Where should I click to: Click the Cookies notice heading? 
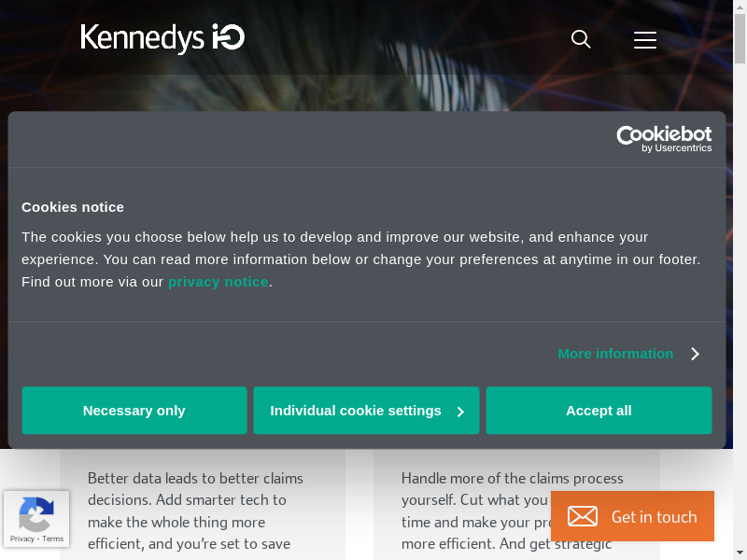tap(73, 207)
